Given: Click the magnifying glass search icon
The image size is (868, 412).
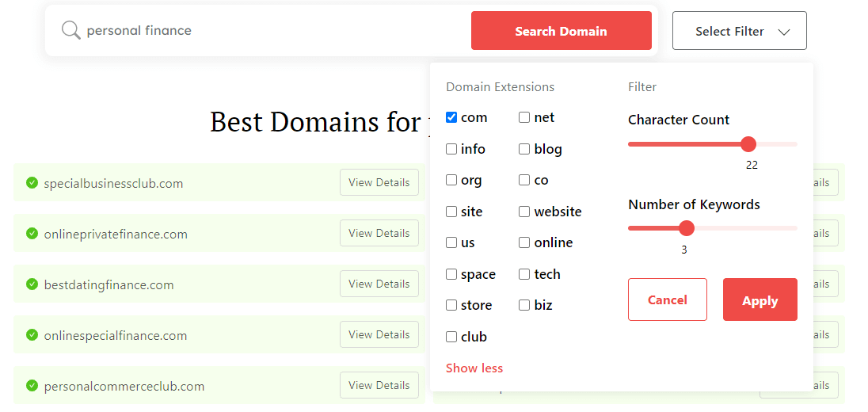Looking at the screenshot, I should click(71, 31).
